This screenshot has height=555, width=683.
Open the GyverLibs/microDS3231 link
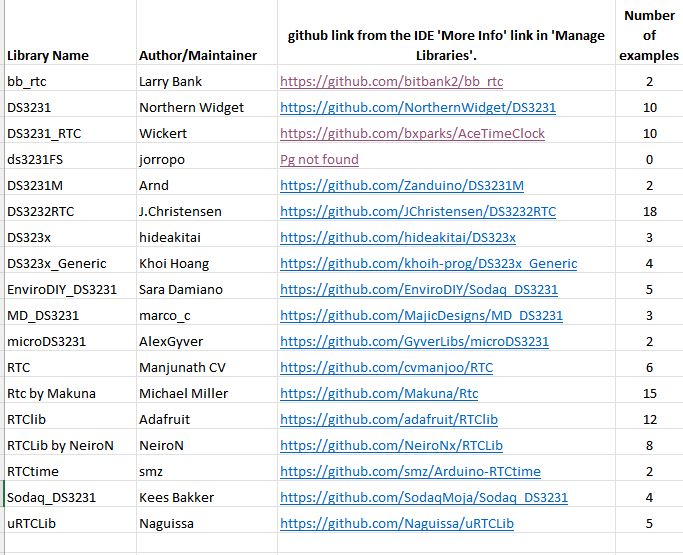[x=414, y=342]
